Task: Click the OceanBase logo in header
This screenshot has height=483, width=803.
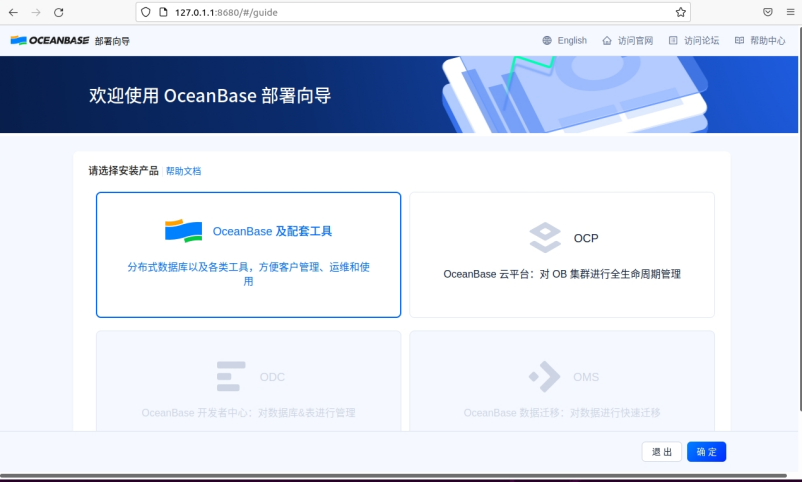Action: click(50, 40)
